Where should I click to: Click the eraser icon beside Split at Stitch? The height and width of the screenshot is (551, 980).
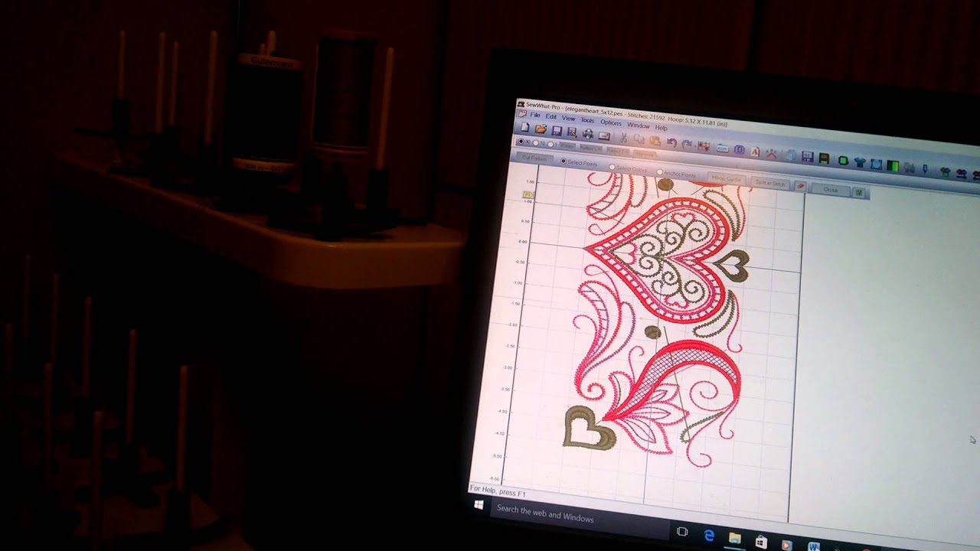800,186
